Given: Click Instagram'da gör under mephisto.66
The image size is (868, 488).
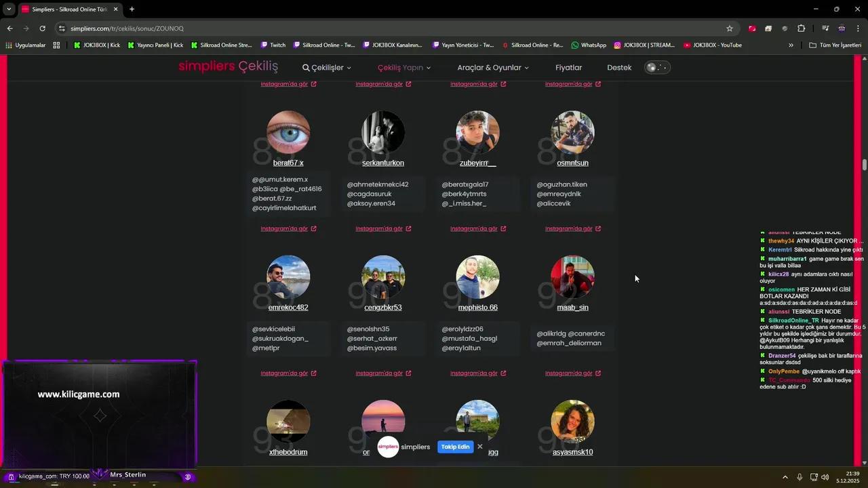Looking at the screenshot, I should (x=478, y=373).
